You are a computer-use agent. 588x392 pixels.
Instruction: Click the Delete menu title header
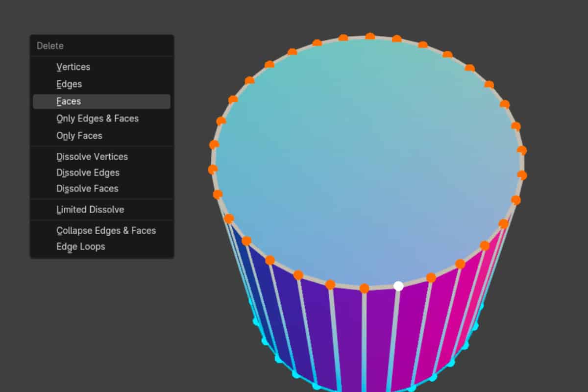49,46
